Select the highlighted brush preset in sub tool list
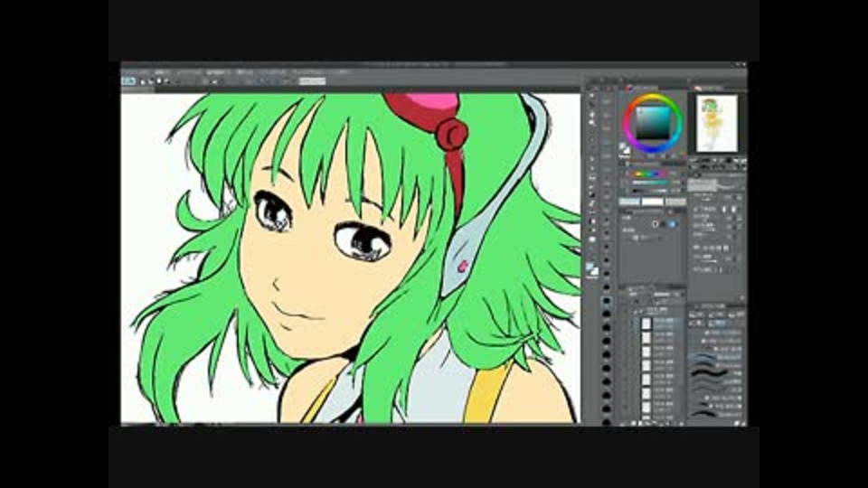This screenshot has width=868, height=488. pos(716,357)
